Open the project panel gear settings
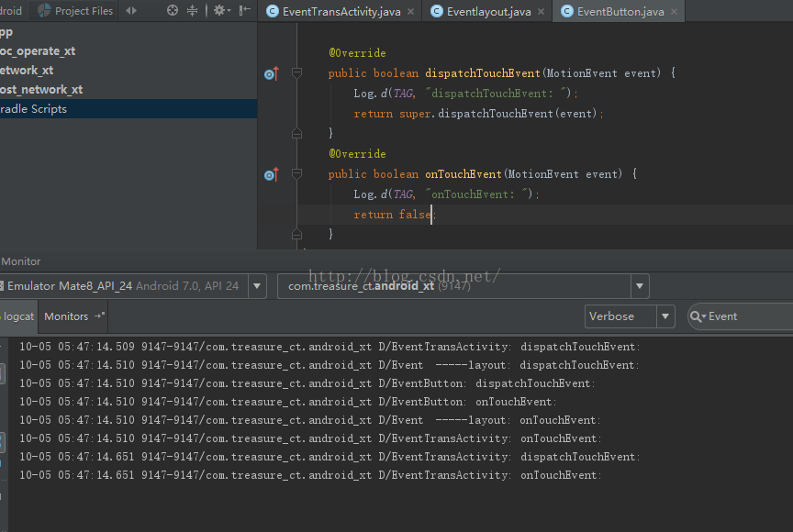 tap(219, 11)
